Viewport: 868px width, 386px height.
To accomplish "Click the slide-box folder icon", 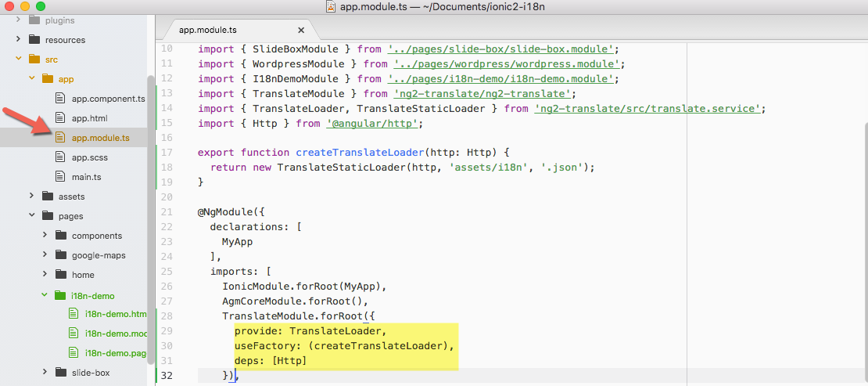I will point(61,372).
